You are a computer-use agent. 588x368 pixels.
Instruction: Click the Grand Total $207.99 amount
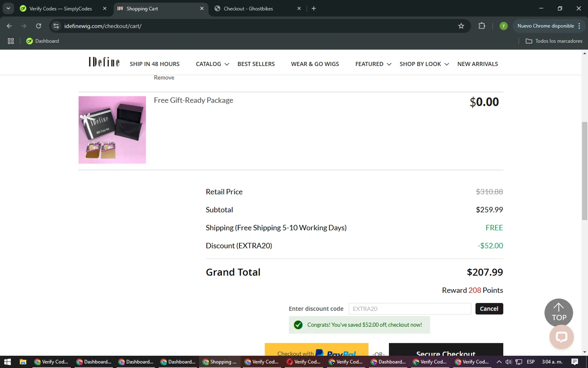coord(485,272)
